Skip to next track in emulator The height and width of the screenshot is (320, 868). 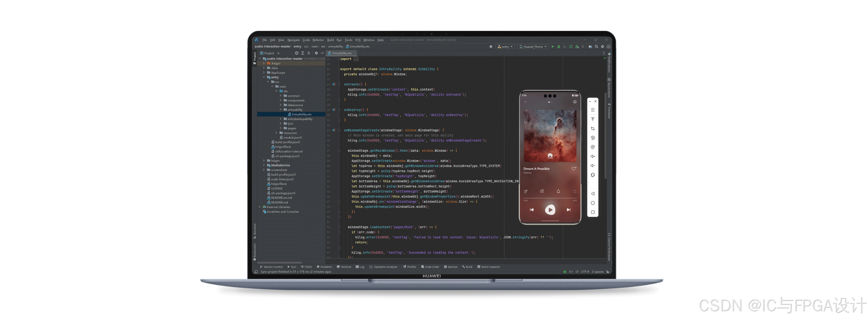click(x=568, y=210)
